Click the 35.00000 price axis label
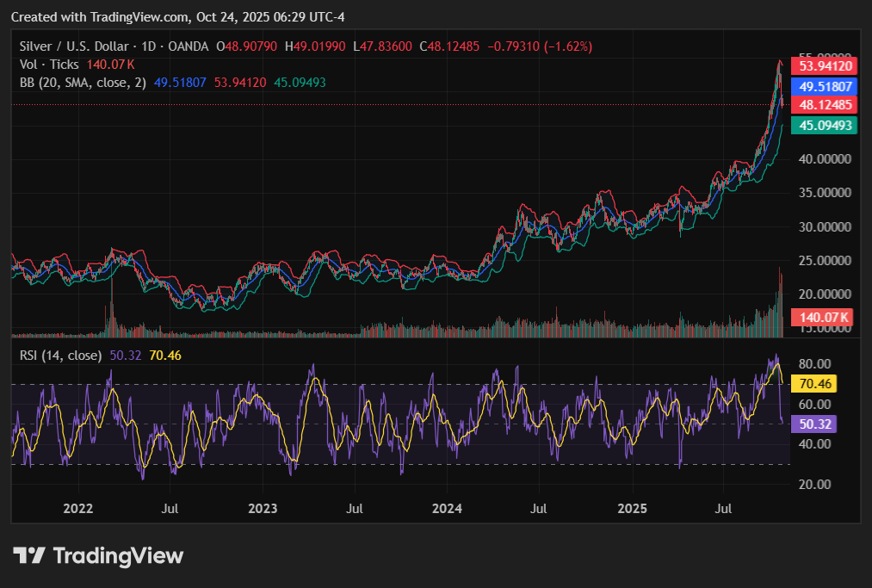Screen dimensions: 872x588 826,193
